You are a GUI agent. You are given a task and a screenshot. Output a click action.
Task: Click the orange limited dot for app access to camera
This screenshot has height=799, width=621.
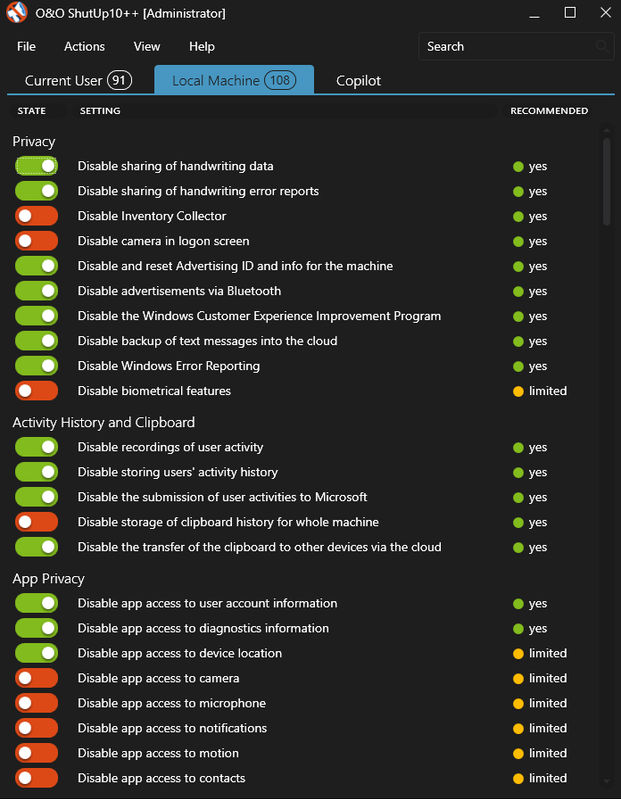coord(518,679)
